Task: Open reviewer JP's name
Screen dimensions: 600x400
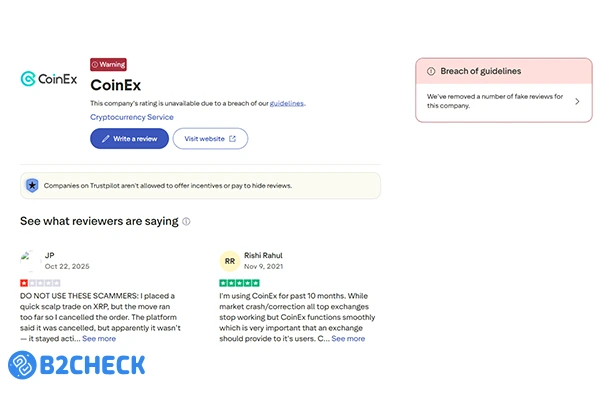Action: [x=50, y=255]
